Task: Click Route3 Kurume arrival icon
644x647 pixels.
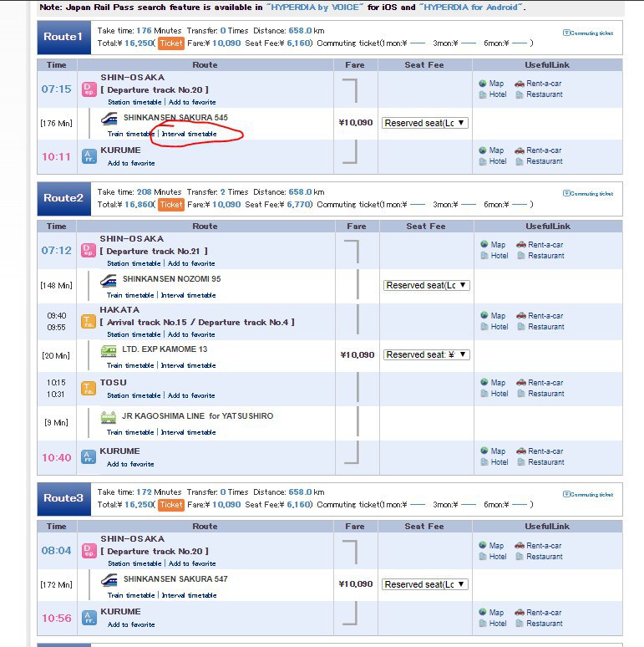Action: click(x=89, y=618)
